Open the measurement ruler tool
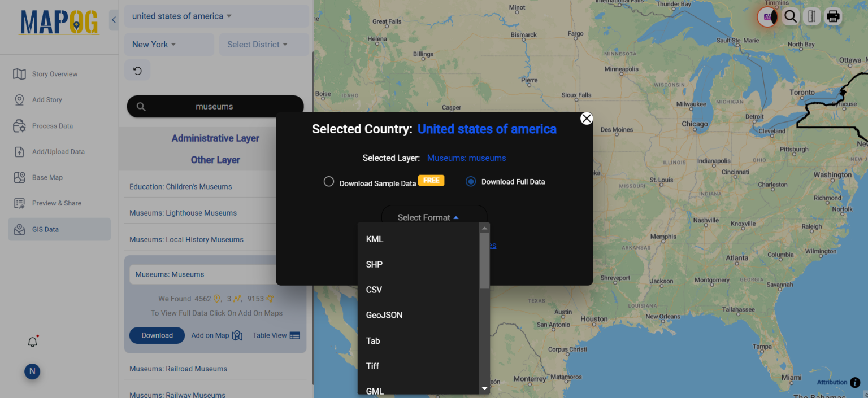Viewport: 868px width, 398px height. [x=811, y=16]
